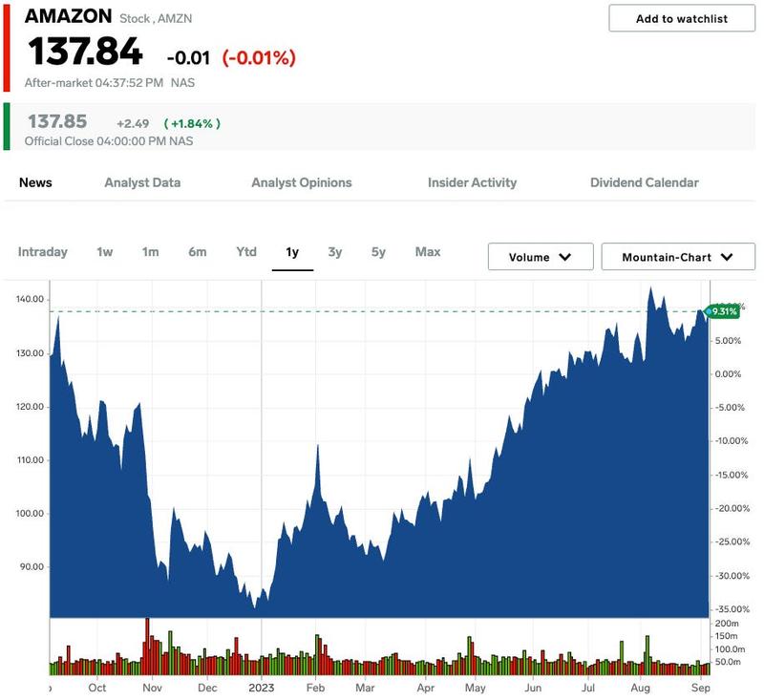The image size is (764, 700).
Task: Click the 90.00 price axis label
Action: [x=32, y=567]
